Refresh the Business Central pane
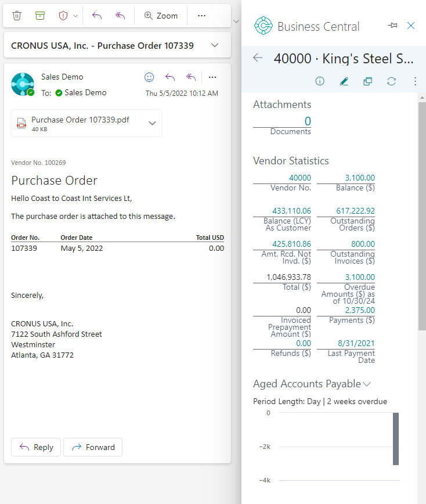 [391, 81]
